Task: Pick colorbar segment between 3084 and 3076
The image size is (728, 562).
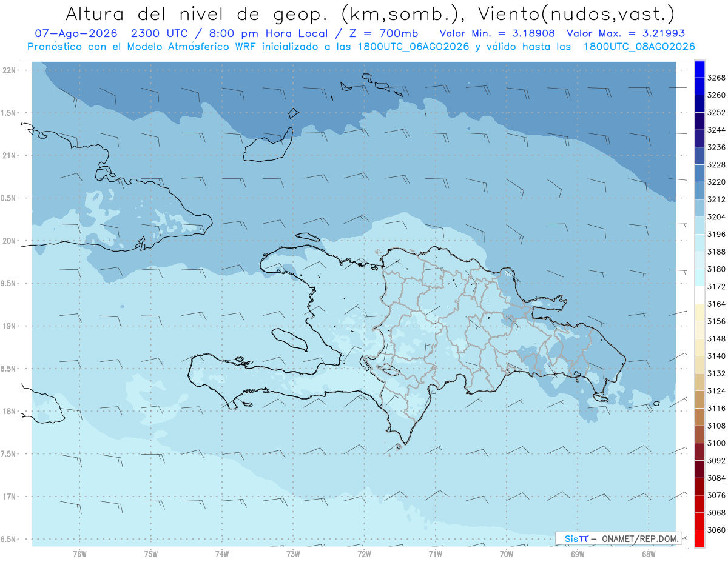Action: click(x=699, y=486)
